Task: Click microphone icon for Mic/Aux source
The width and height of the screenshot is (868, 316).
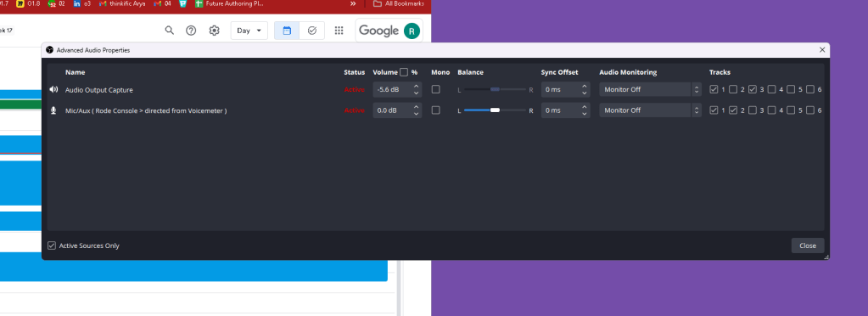Action: click(x=53, y=110)
